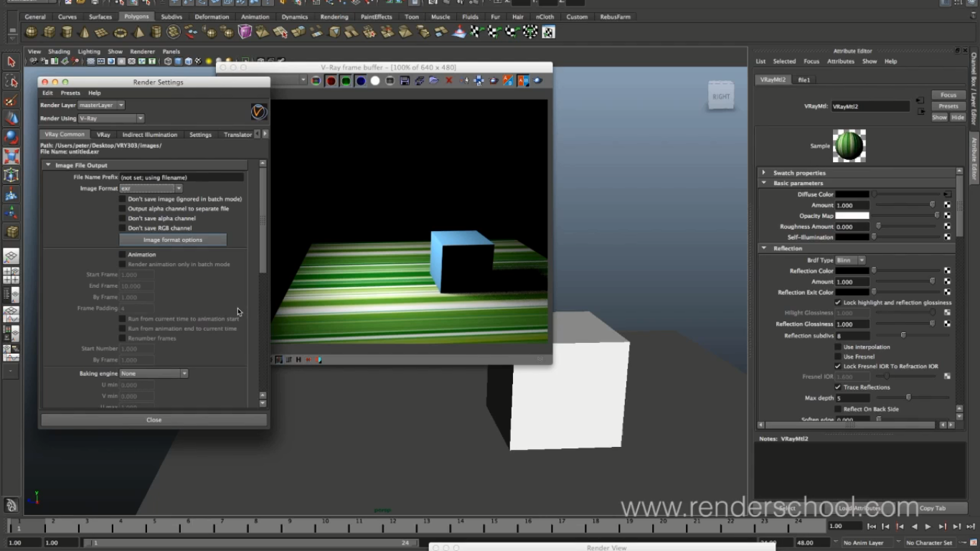This screenshot has height=551, width=980.
Task: Expand the Swatch properties section
Action: (x=763, y=173)
